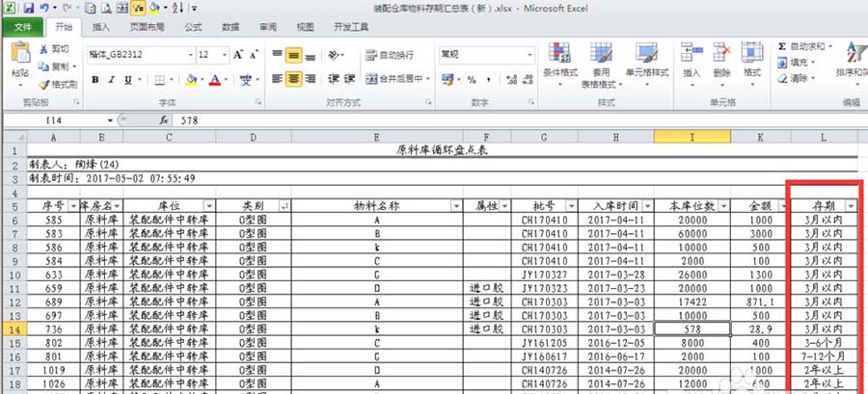This screenshot has height=394, width=868.
Task: Toggle Bold formatting
Action: (x=96, y=80)
